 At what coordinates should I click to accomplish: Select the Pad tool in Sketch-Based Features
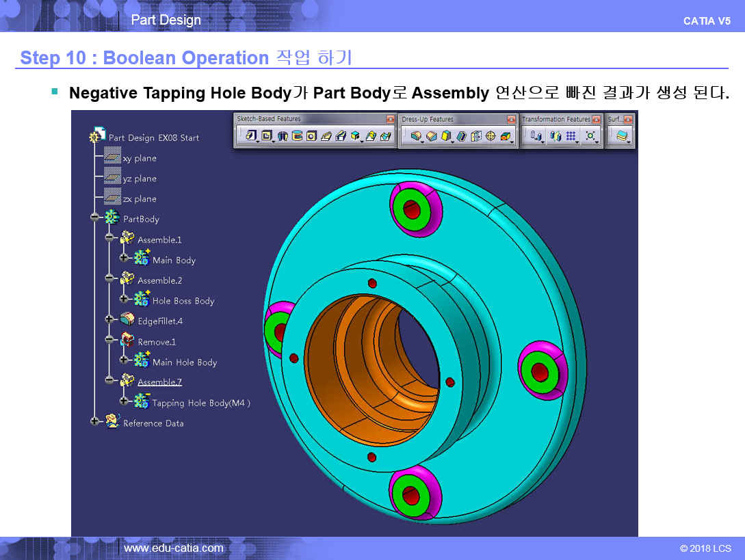pyautogui.click(x=250, y=137)
